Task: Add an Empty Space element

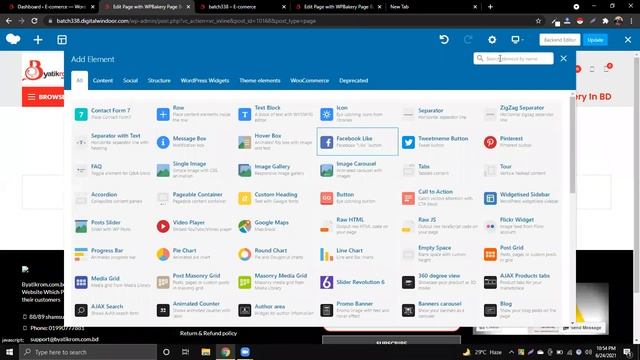Action: [x=439, y=254]
